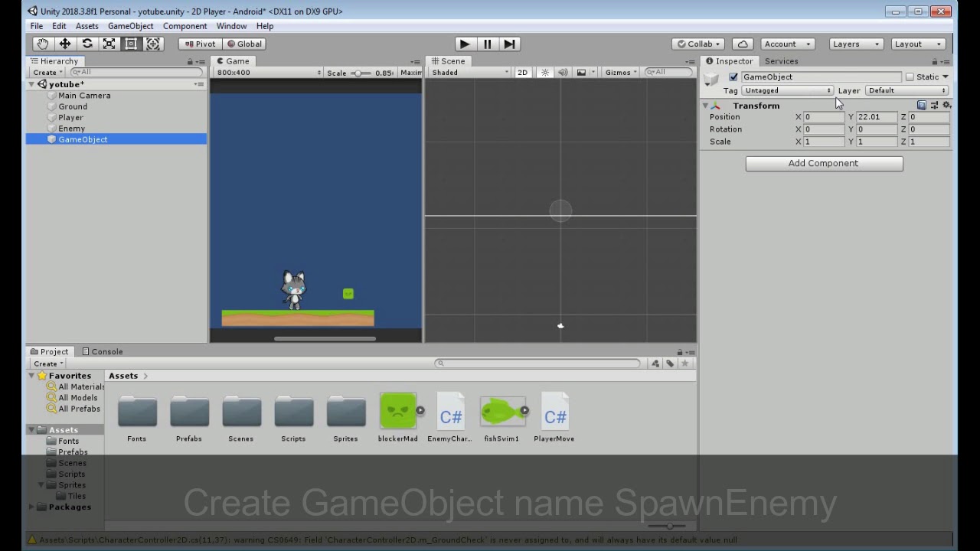Open the Tag dropdown

pos(787,90)
